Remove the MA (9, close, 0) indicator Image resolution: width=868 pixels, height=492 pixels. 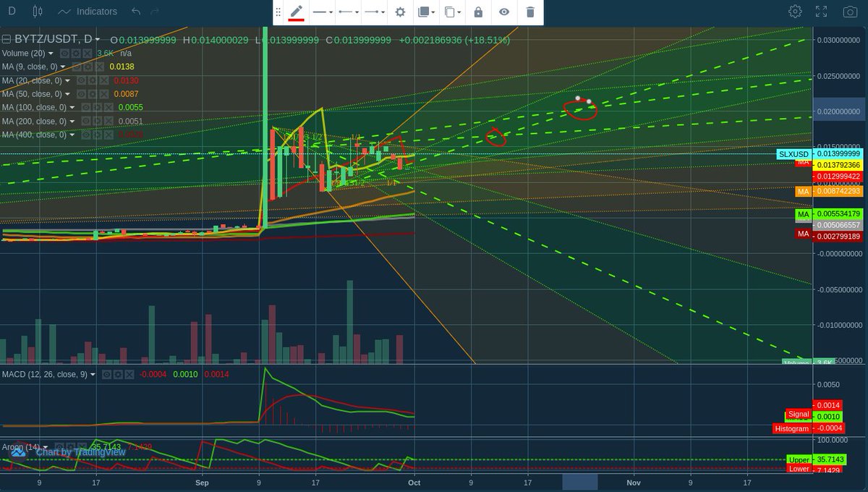click(100, 67)
